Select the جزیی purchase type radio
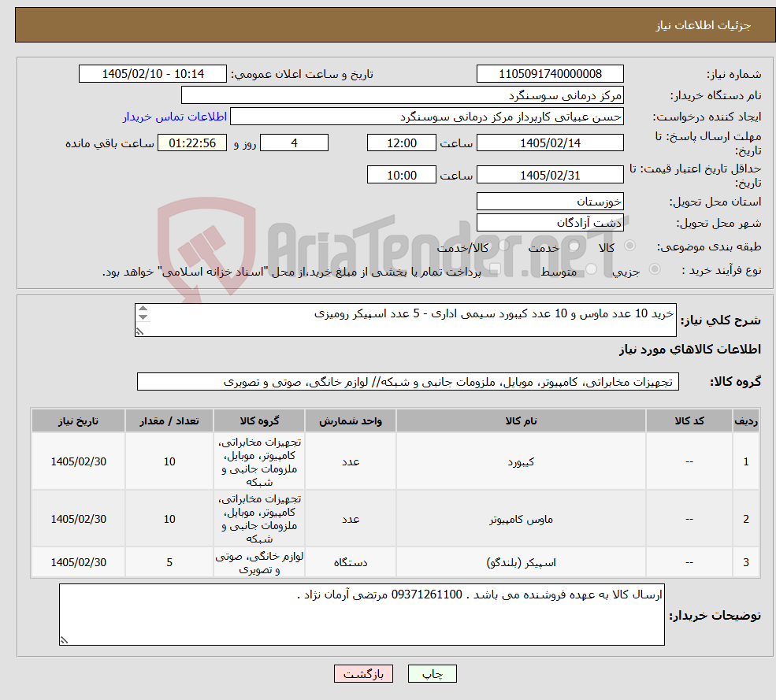The image size is (776, 700). coord(654,269)
